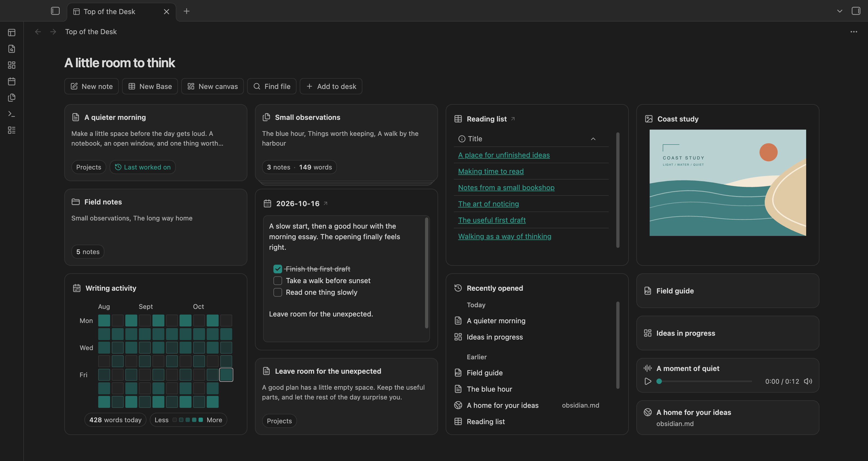Open the canvas icon in left ribbon

(x=12, y=65)
